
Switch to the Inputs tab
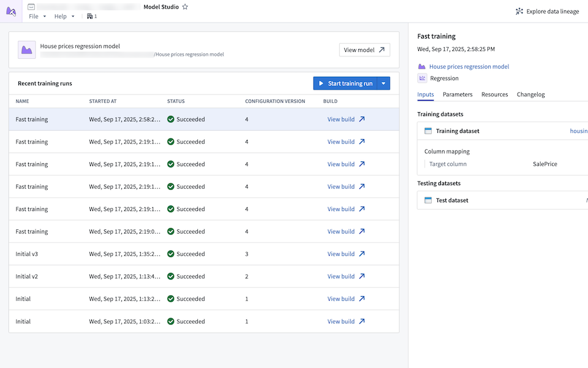tap(426, 94)
